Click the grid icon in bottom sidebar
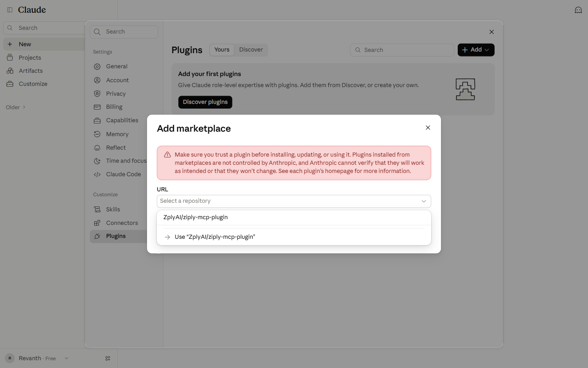 [108, 358]
